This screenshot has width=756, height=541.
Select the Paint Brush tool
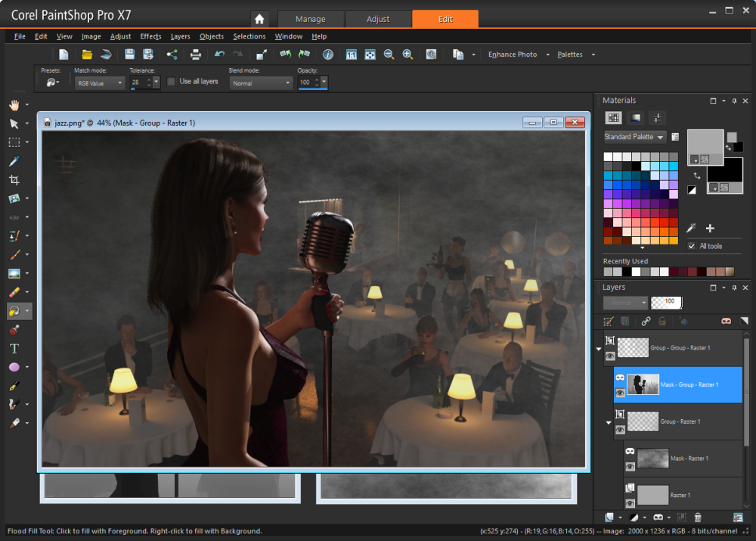point(14,255)
